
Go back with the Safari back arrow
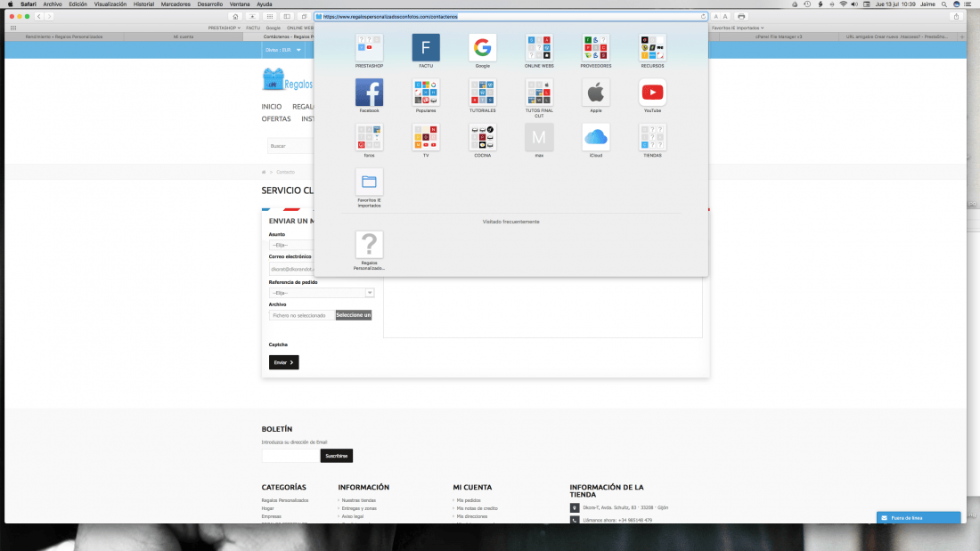tap(38, 17)
